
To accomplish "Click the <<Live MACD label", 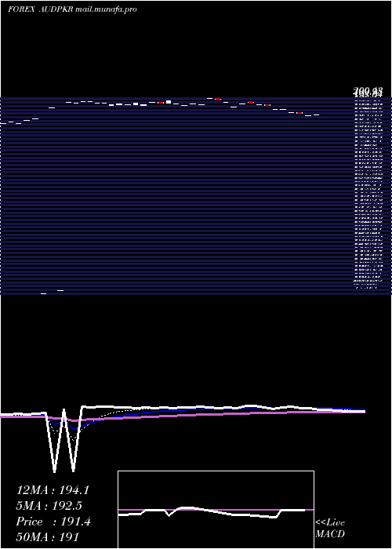I will coord(330,528).
